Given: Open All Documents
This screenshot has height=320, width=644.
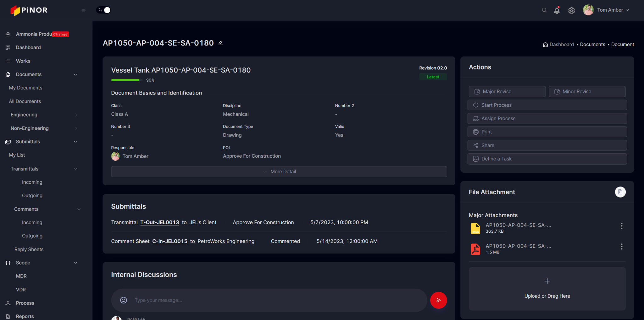Looking at the screenshot, I should pos(25,101).
